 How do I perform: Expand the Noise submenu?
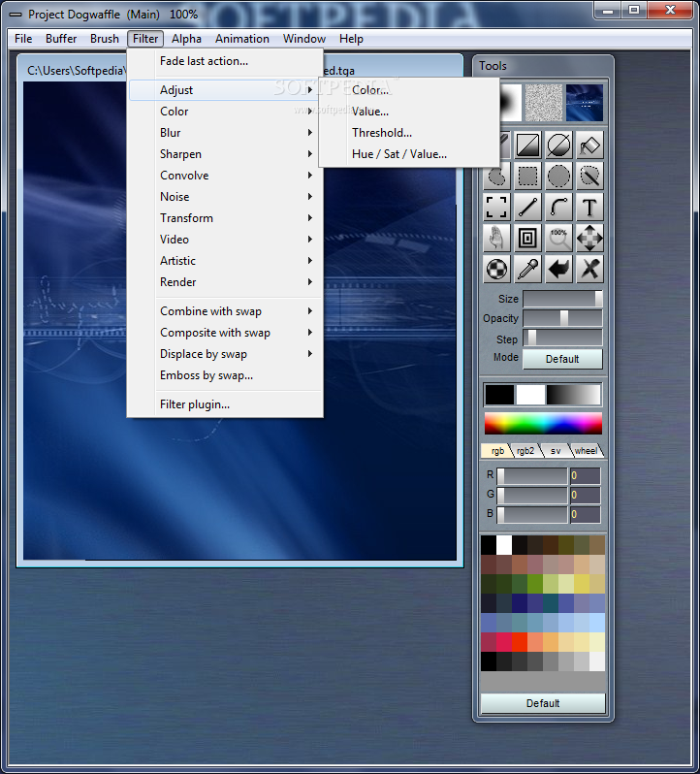pyautogui.click(x=225, y=197)
